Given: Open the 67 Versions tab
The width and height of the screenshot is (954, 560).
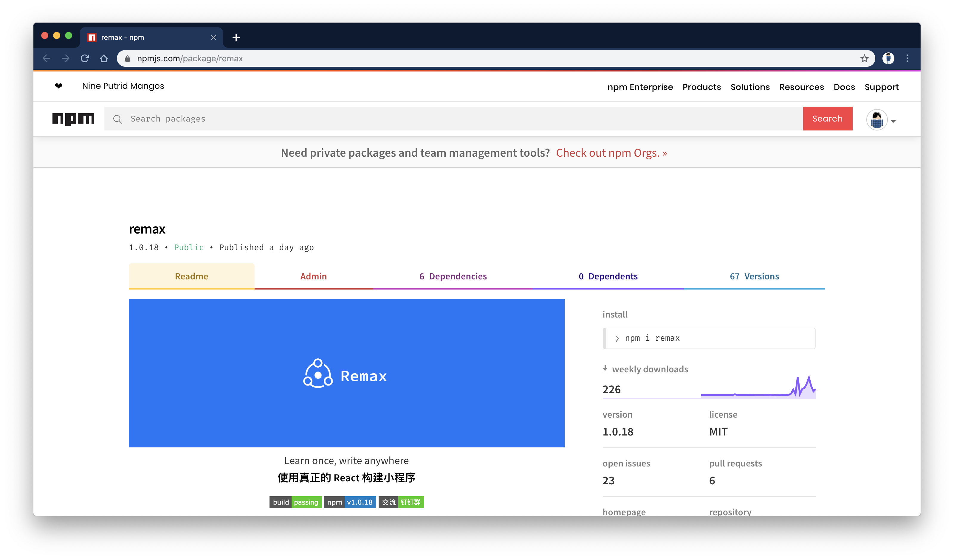Looking at the screenshot, I should (x=754, y=276).
